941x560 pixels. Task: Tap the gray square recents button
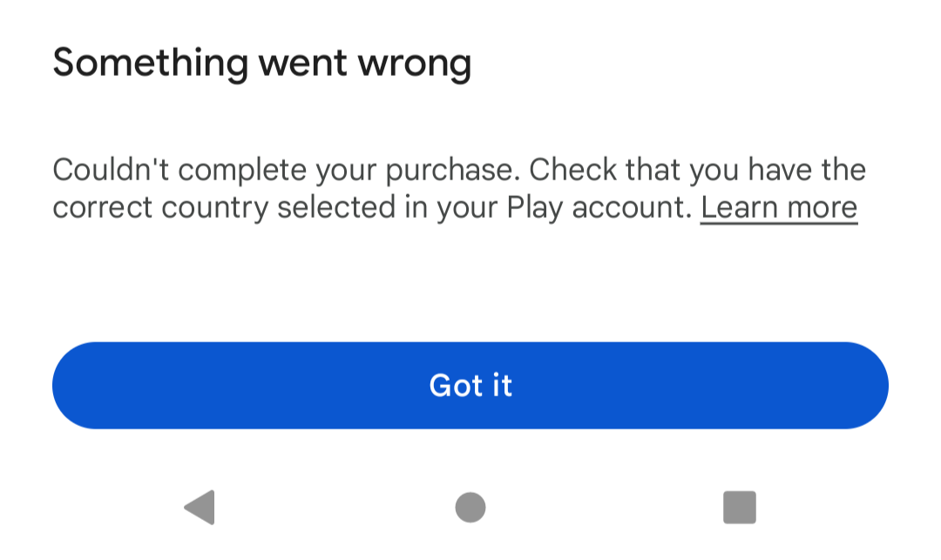[740, 507]
